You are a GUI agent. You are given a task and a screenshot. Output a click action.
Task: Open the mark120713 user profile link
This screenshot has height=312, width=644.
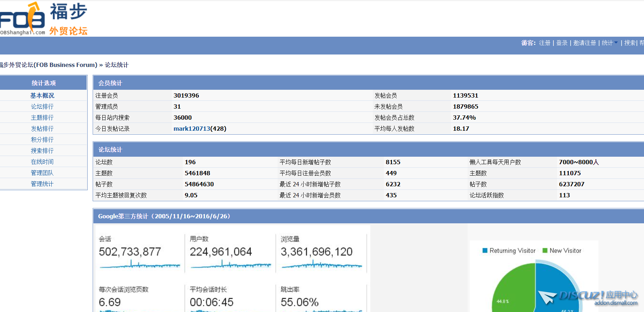coord(192,129)
